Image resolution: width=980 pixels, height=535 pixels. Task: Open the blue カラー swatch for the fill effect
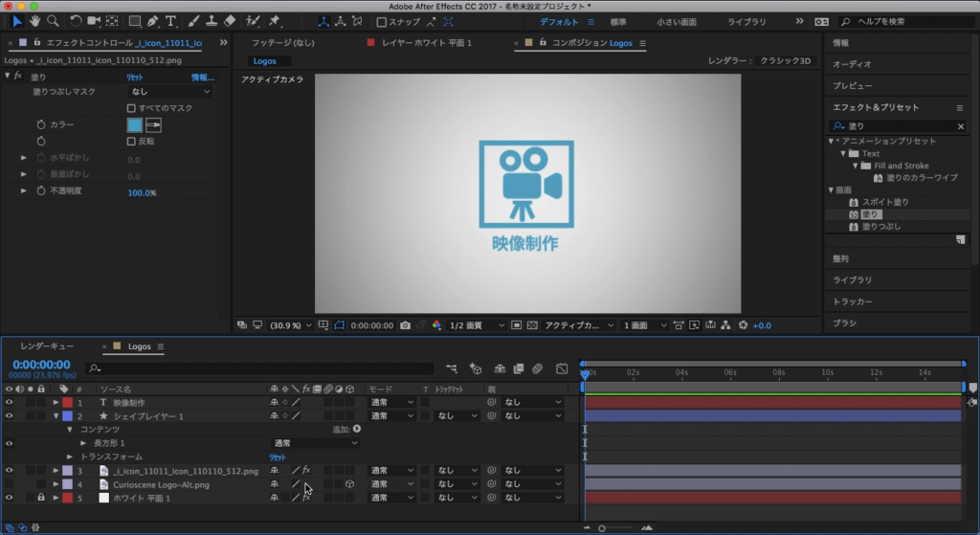point(135,125)
